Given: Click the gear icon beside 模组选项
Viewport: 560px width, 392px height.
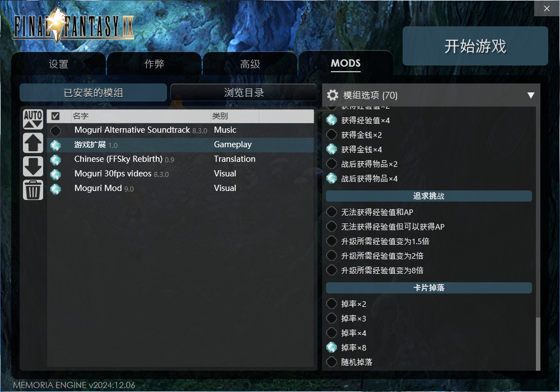Looking at the screenshot, I should click(333, 95).
